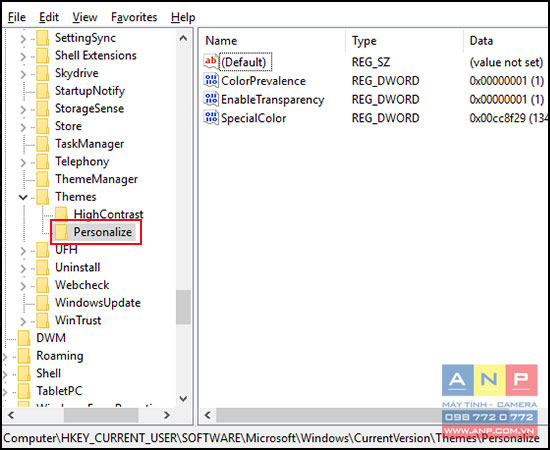The width and height of the screenshot is (550, 450).
Task: Click the DWM folder icon
Action: [24, 338]
